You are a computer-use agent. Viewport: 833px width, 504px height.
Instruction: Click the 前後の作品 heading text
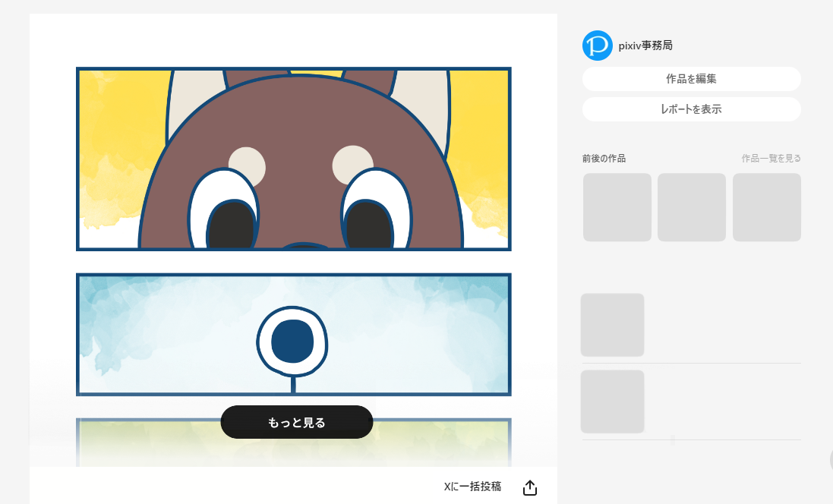[604, 159]
